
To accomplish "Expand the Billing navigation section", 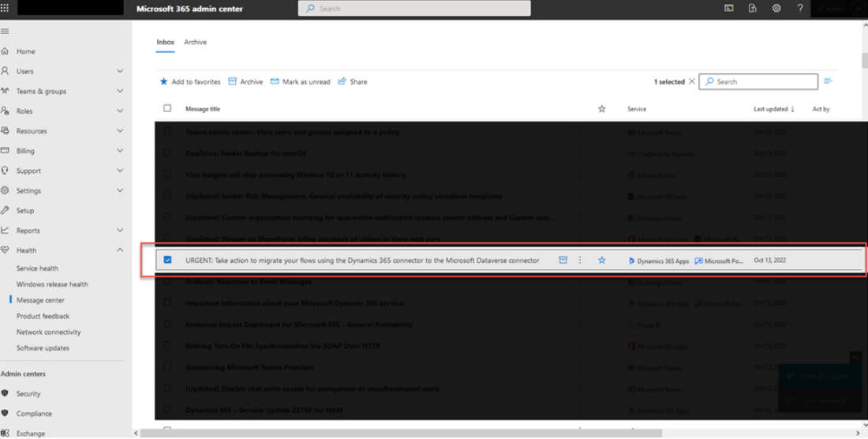I will (120, 151).
